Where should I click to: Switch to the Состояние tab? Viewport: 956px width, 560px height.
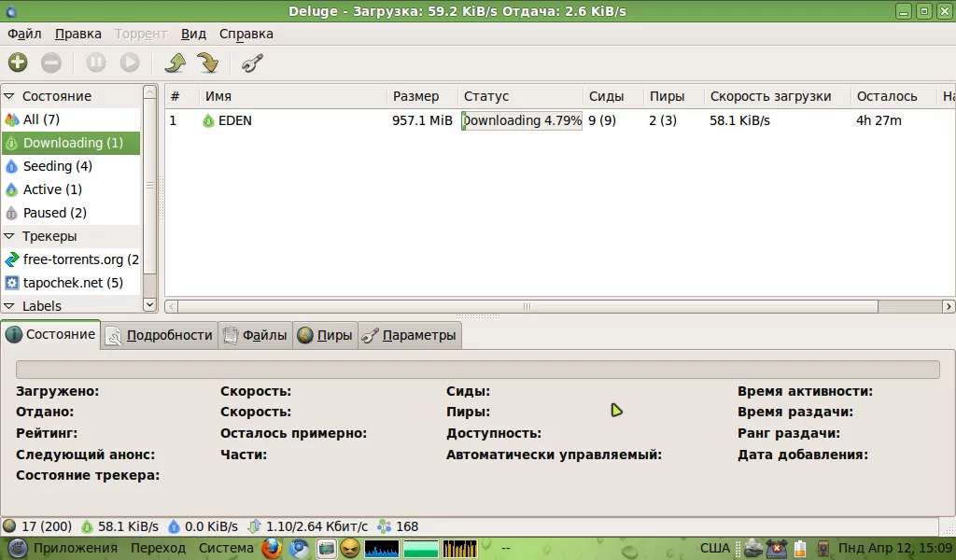50,334
